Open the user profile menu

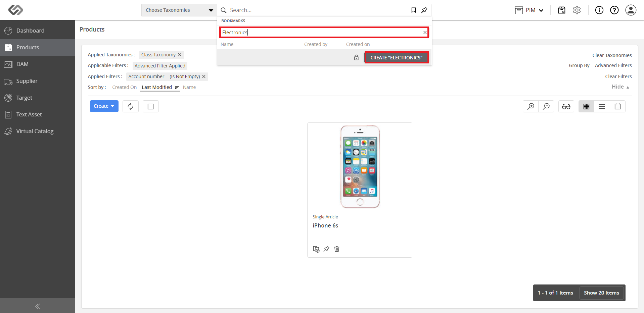click(x=631, y=10)
